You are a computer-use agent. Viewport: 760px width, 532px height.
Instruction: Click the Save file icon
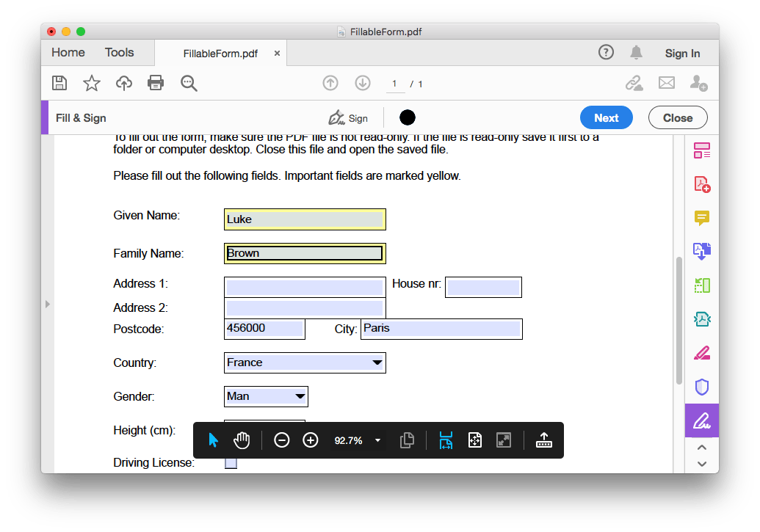pos(59,83)
